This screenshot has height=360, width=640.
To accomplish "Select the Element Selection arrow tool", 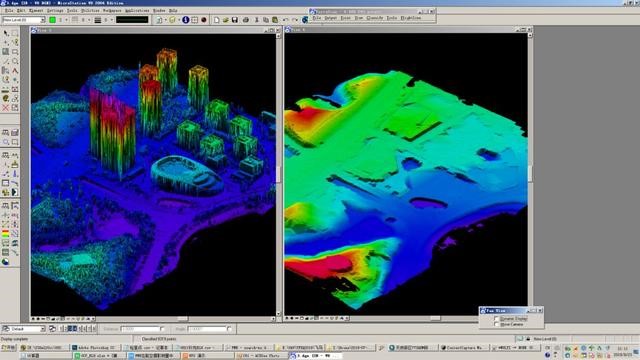I will pyautogui.click(x=6, y=33).
